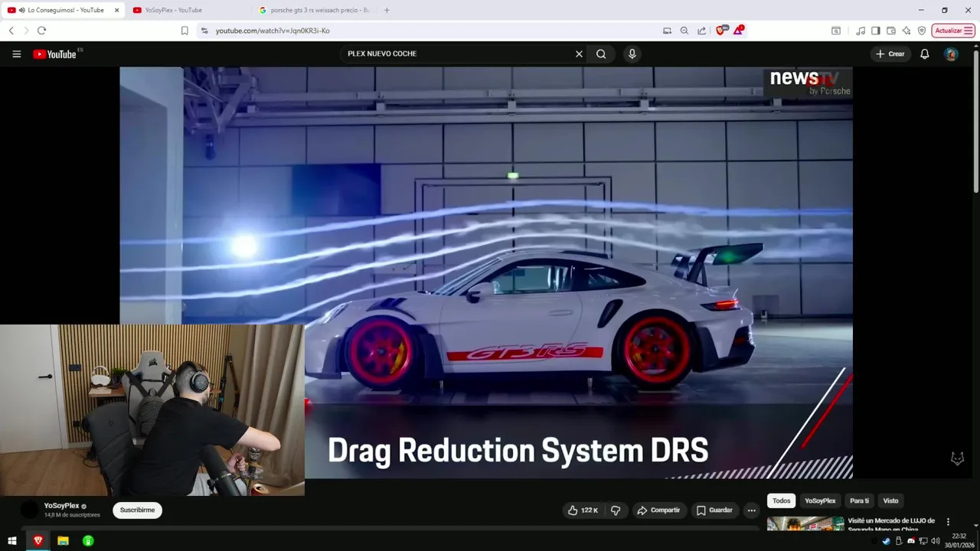The image size is (980, 551).
Task: Open the page zoom magnifier
Action: point(684,31)
